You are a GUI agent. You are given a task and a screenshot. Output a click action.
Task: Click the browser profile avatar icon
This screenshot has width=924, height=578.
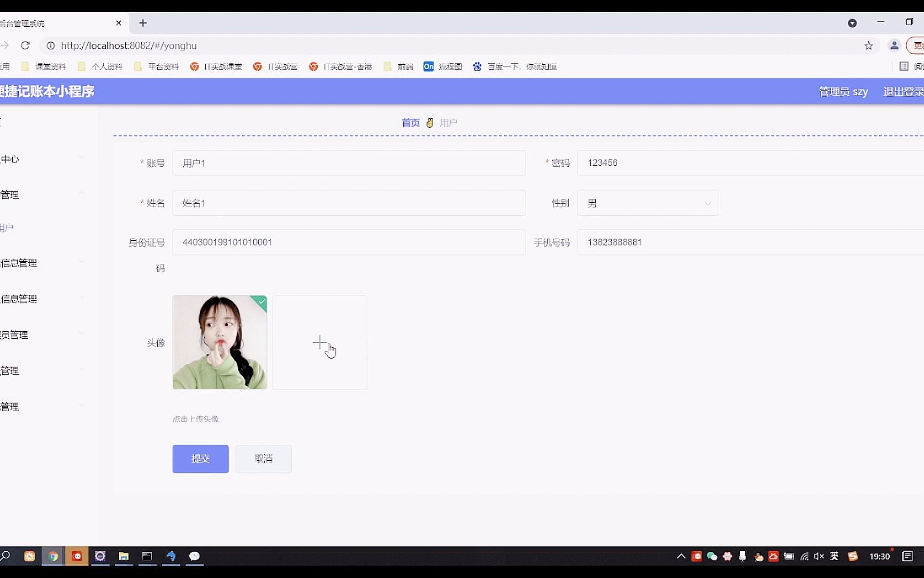[x=894, y=45]
